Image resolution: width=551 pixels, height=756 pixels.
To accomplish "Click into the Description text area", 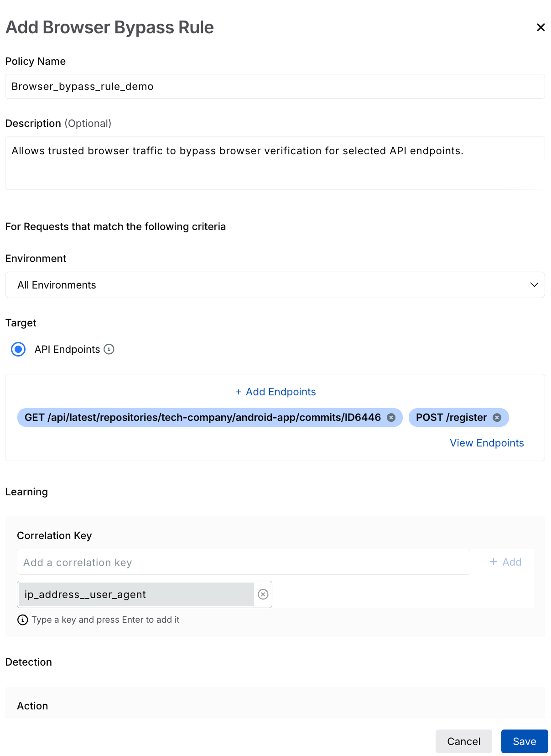I will [275, 163].
